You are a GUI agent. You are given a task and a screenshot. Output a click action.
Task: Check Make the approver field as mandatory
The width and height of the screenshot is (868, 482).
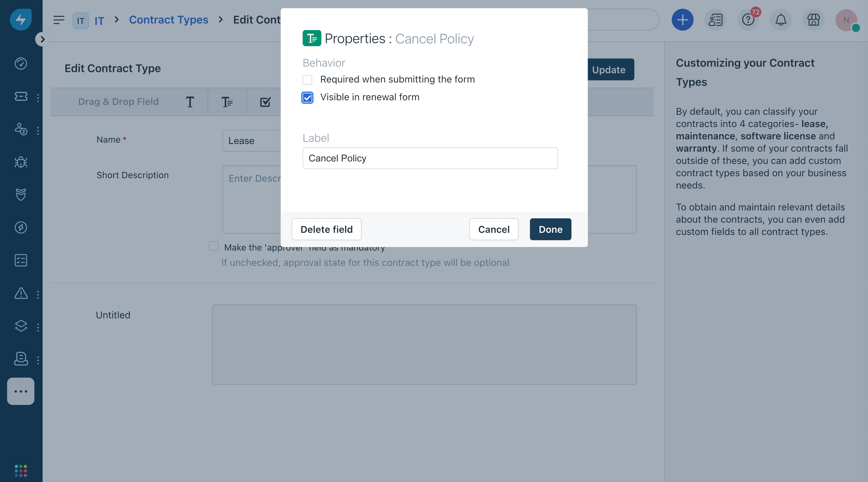click(214, 246)
